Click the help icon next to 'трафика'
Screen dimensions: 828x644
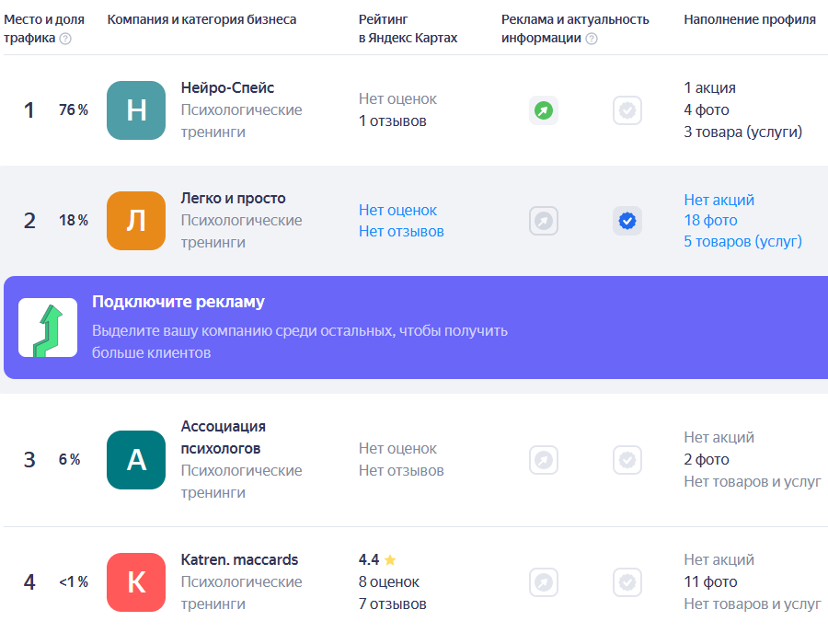click(65, 39)
